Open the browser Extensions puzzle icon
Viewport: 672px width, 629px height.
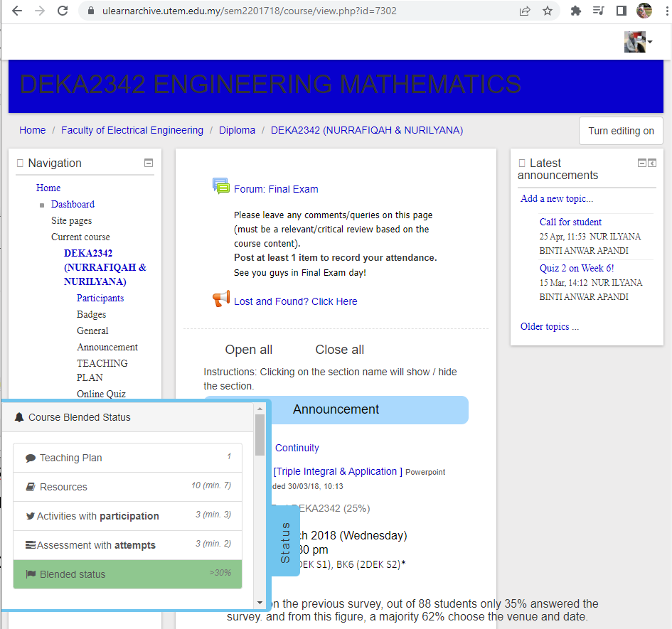point(576,11)
